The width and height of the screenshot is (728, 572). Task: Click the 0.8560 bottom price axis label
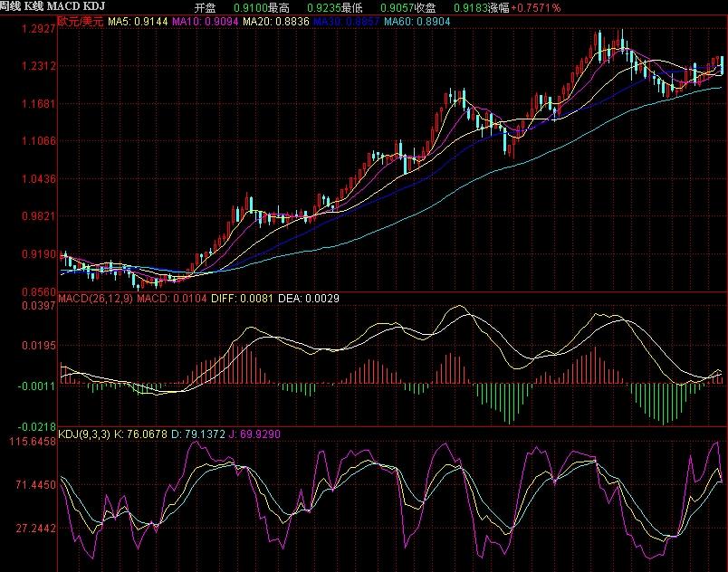36,292
